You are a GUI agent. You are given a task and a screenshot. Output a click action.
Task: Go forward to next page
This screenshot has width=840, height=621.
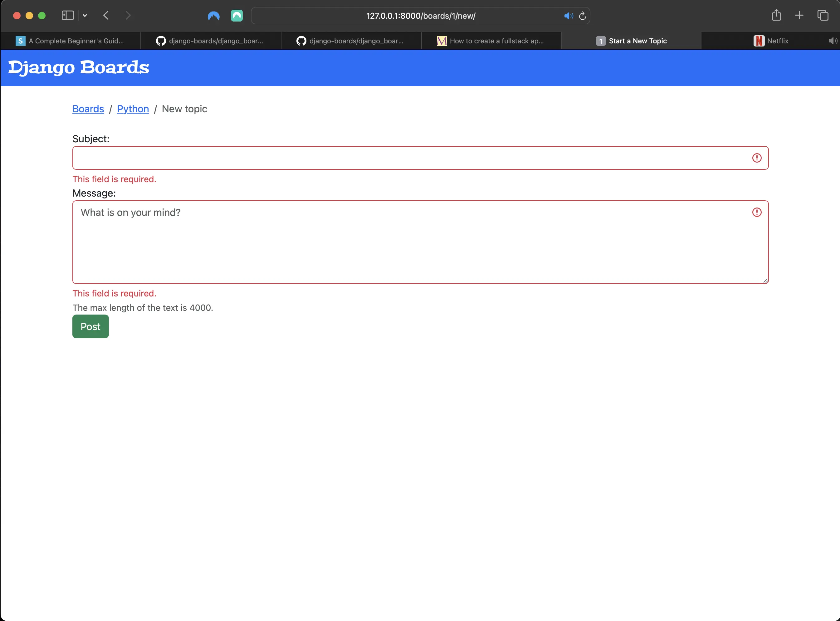pyautogui.click(x=128, y=15)
